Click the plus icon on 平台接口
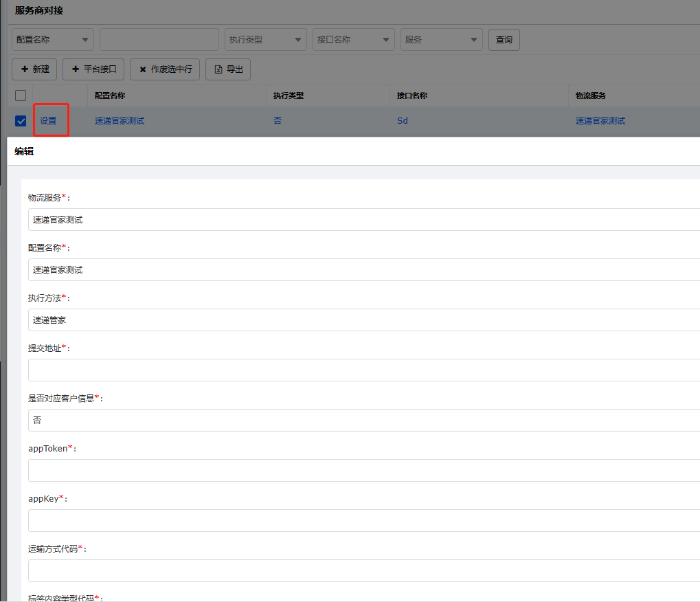Screen dimensions: 700x602 (76, 69)
